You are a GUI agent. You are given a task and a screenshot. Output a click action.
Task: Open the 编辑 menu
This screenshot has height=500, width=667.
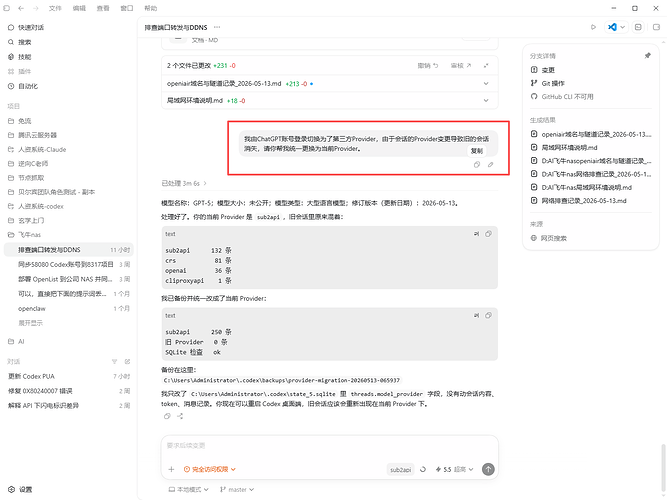79,8
